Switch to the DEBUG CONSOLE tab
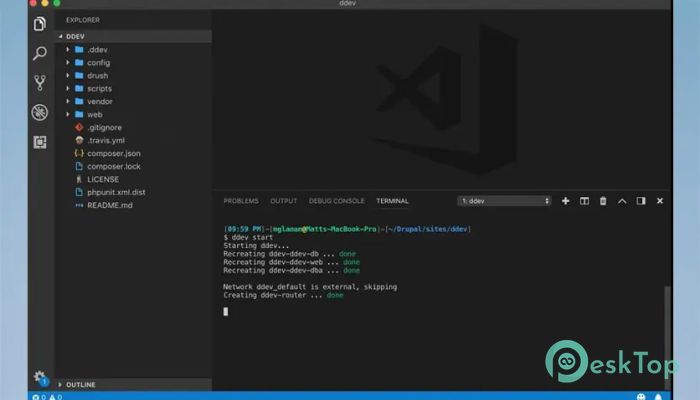Image resolution: width=700 pixels, height=400 pixels. click(x=337, y=201)
